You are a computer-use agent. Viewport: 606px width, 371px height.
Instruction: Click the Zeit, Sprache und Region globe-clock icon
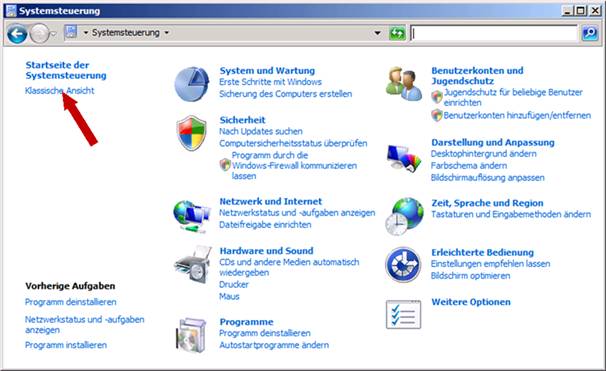coord(404,216)
